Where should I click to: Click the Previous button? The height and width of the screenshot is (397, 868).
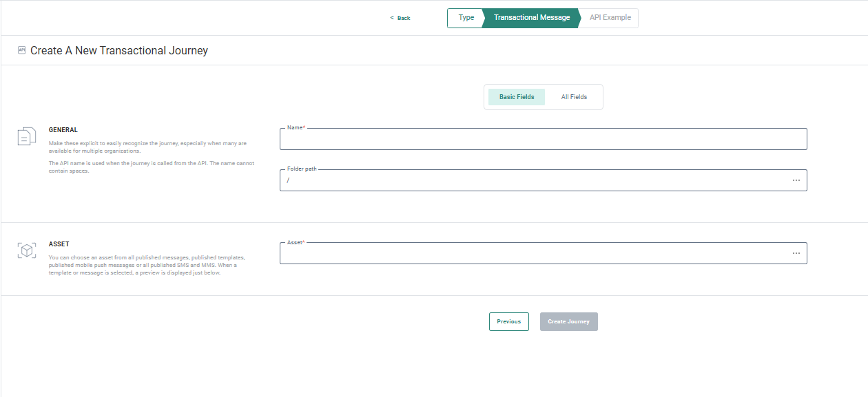(508, 321)
